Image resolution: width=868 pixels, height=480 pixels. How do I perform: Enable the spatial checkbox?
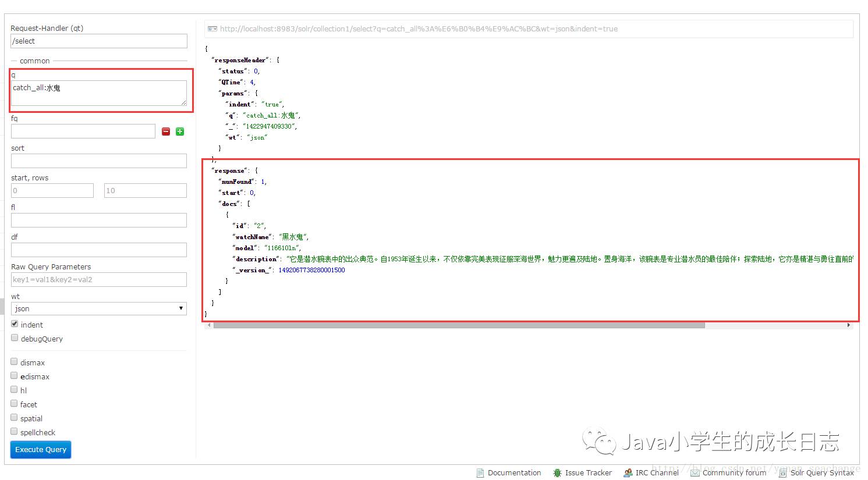coord(15,418)
